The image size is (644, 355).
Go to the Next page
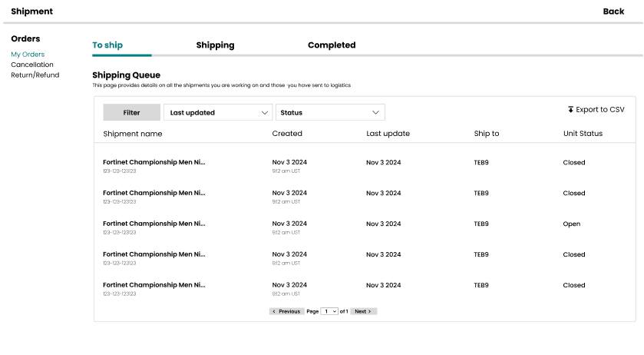point(364,311)
